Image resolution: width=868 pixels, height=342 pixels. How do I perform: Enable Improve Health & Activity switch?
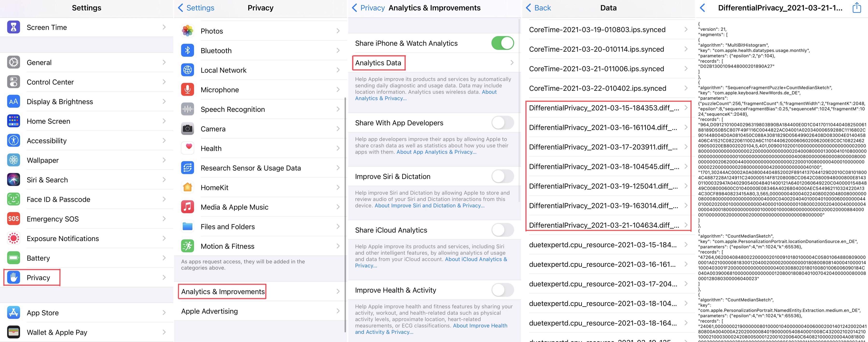[x=502, y=290]
